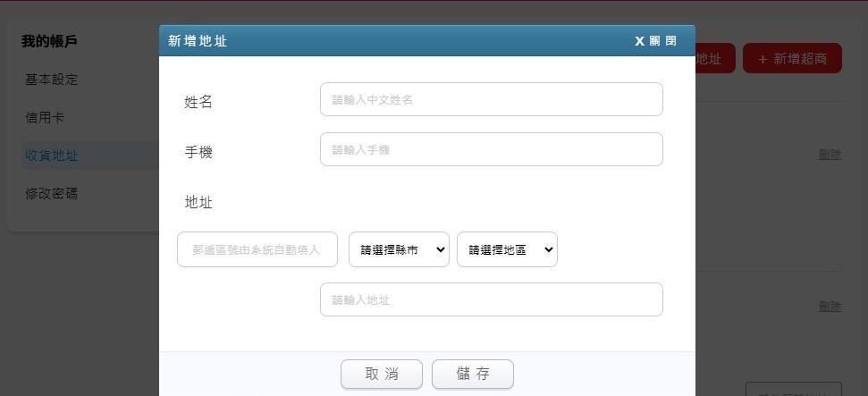Click the lower 刪除 link

pos(830,307)
